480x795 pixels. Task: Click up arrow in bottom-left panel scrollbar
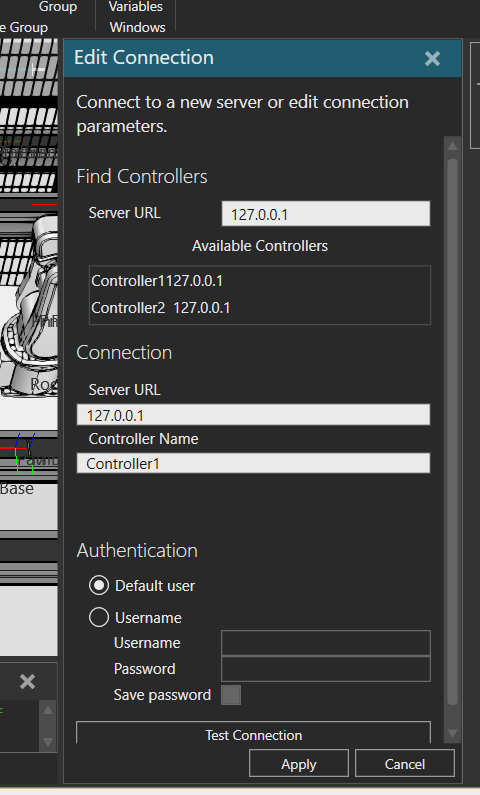click(x=48, y=710)
